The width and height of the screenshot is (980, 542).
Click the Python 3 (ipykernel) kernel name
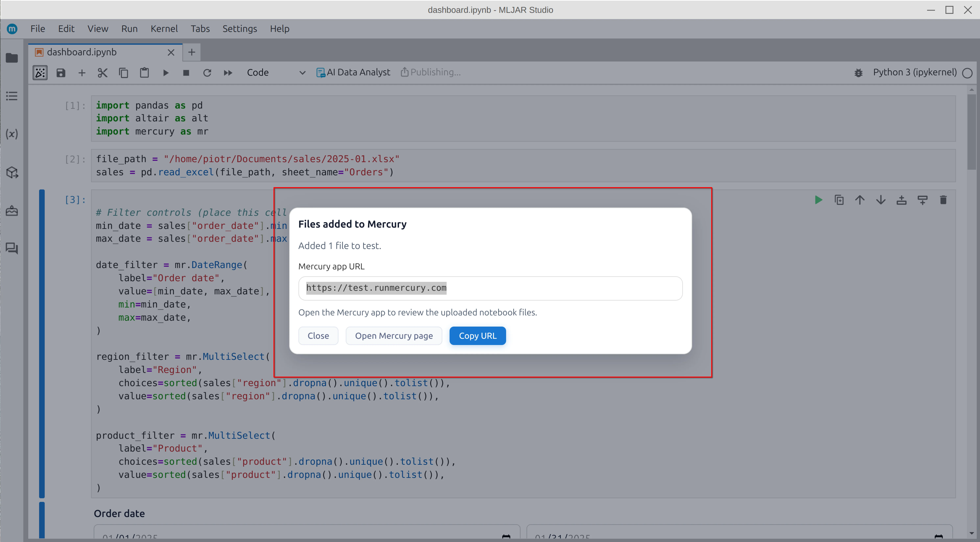[915, 72]
